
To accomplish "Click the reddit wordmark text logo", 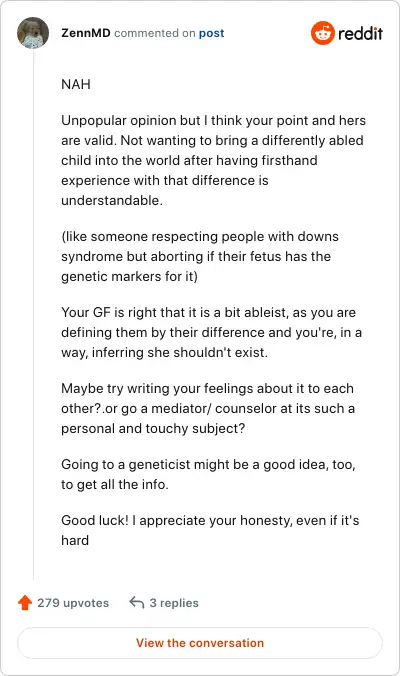I will click(360, 33).
